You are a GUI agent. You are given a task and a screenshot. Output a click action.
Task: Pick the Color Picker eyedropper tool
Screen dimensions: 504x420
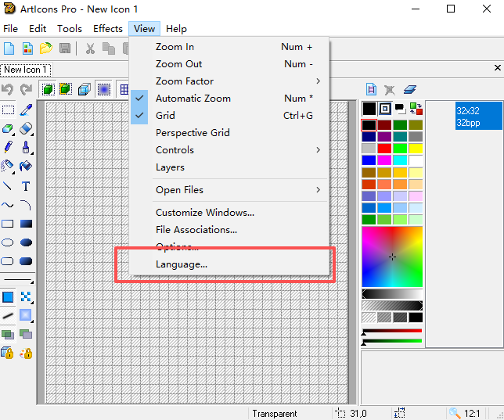[26, 110]
